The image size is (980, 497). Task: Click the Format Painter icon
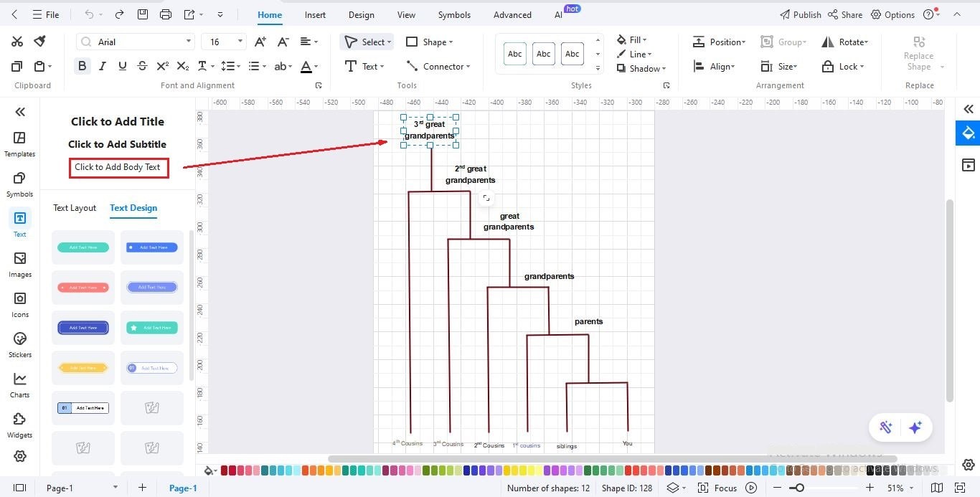39,41
